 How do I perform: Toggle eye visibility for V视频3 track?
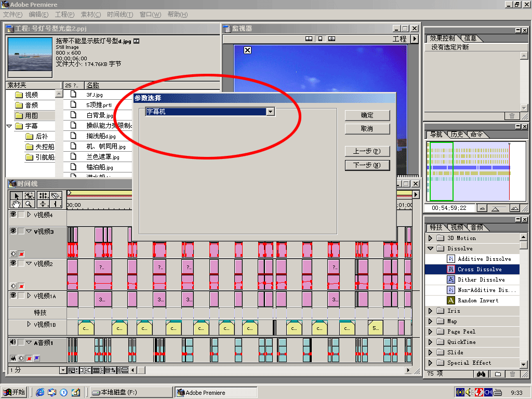(13, 231)
